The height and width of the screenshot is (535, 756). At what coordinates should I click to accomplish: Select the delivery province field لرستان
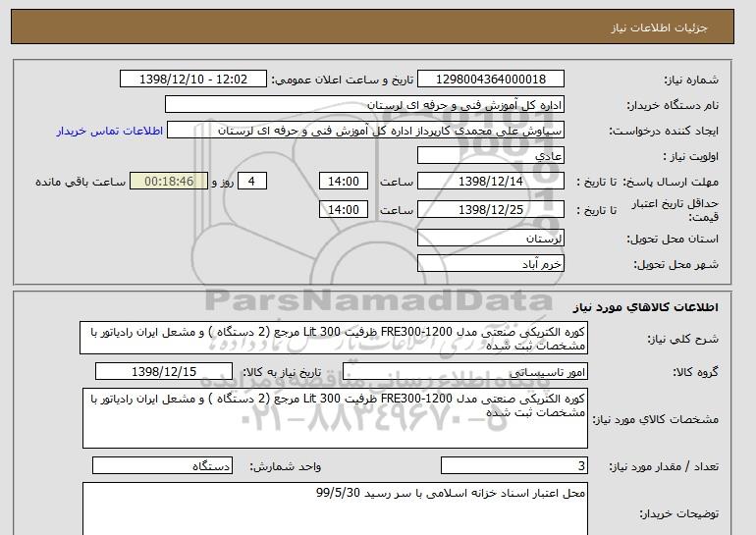click(x=490, y=239)
